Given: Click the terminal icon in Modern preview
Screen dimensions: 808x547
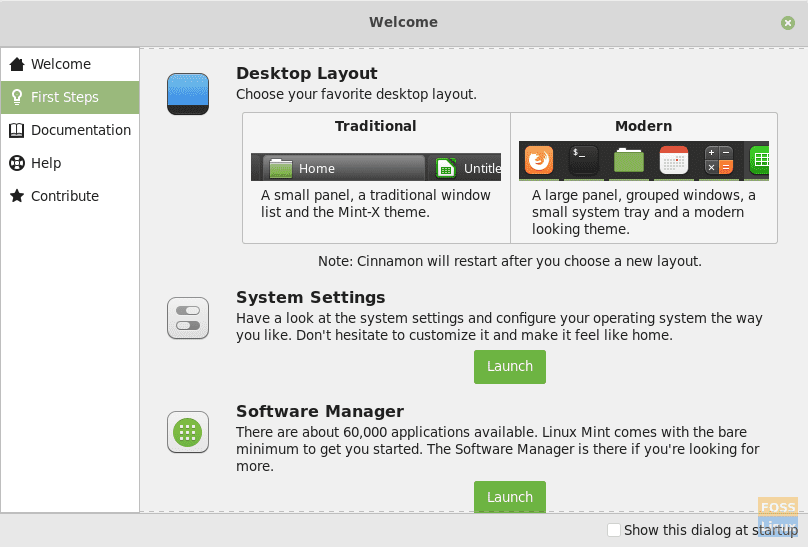Looking at the screenshot, I should [584, 160].
